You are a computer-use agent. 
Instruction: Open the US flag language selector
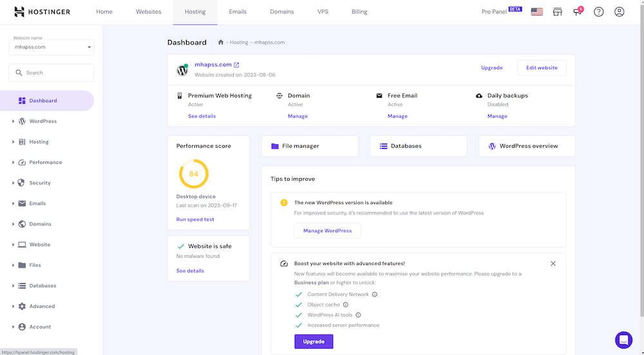pos(537,12)
